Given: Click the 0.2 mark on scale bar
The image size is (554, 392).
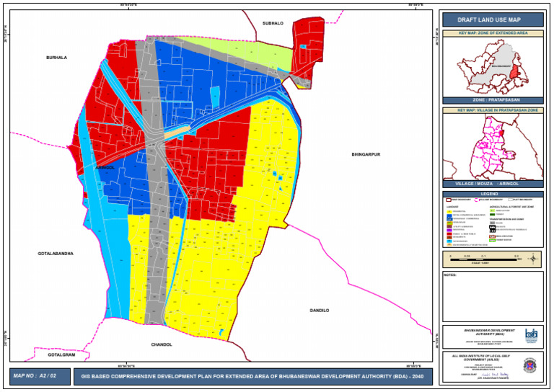Looking at the screenshot, I should click(x=516, y=256).
